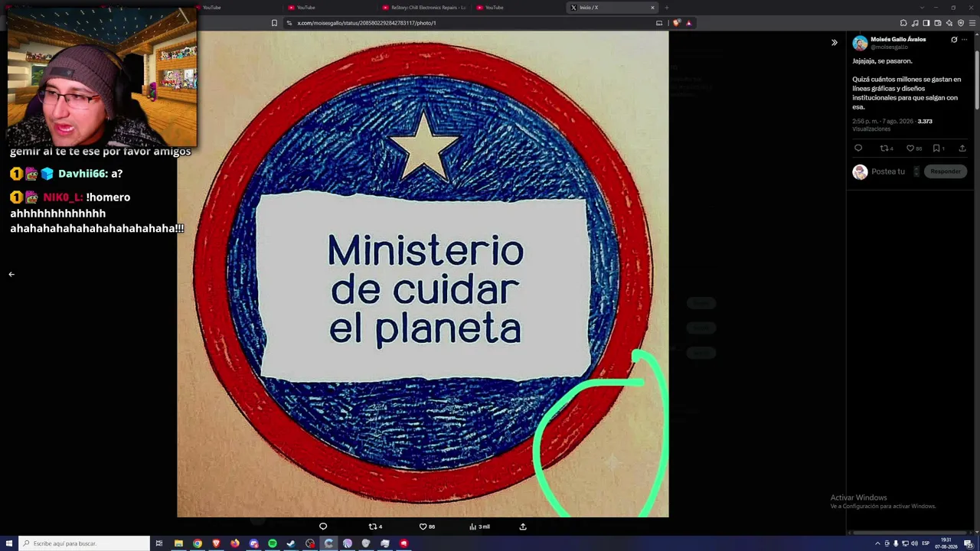Viewport: 980px width, 551px height.
Task: Click the Ministerio de cuidar el planeta image
Action: coord(423,274)
